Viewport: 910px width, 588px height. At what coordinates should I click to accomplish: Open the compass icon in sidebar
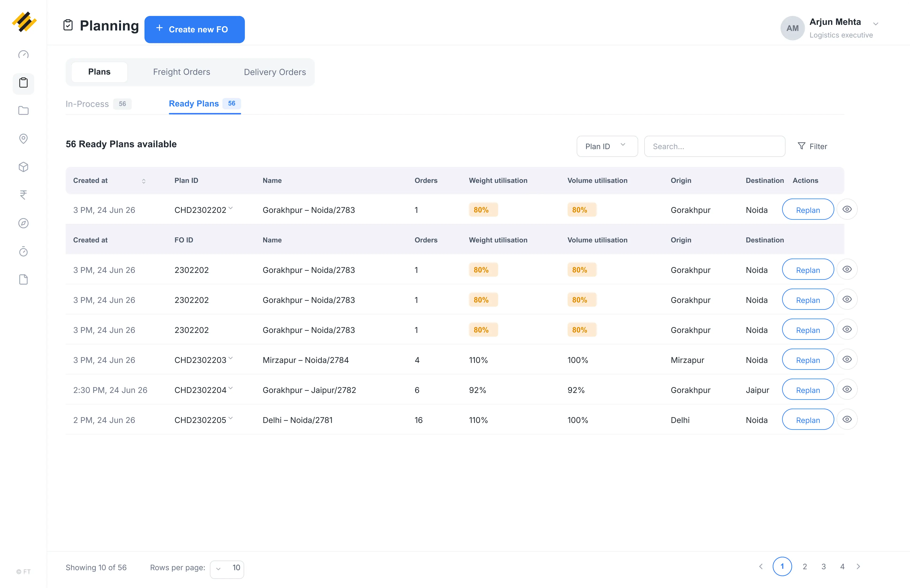[x=23, y=223]
